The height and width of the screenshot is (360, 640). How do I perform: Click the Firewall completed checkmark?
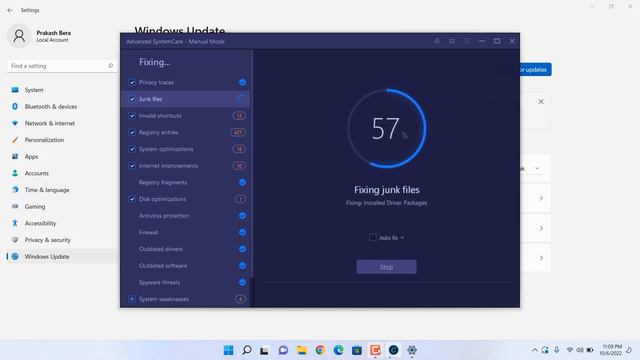pyautogui.click(x=242, y=232)
